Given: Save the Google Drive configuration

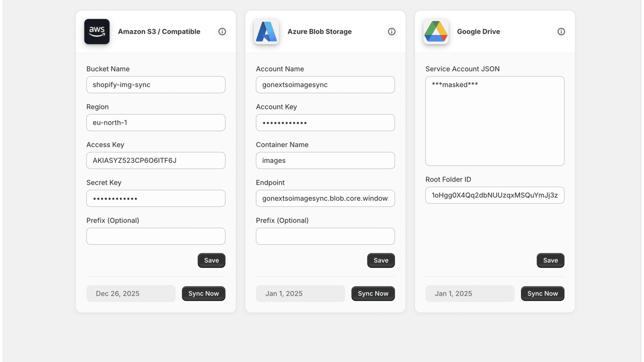Looking at the screenshot, I should tap(550, 260).
